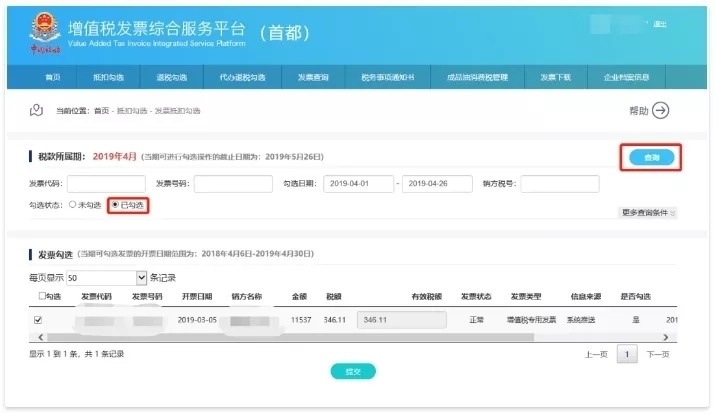Click the help arrow circle icon
The height and width of the screenshot is (414, 716).
[660, 110]
